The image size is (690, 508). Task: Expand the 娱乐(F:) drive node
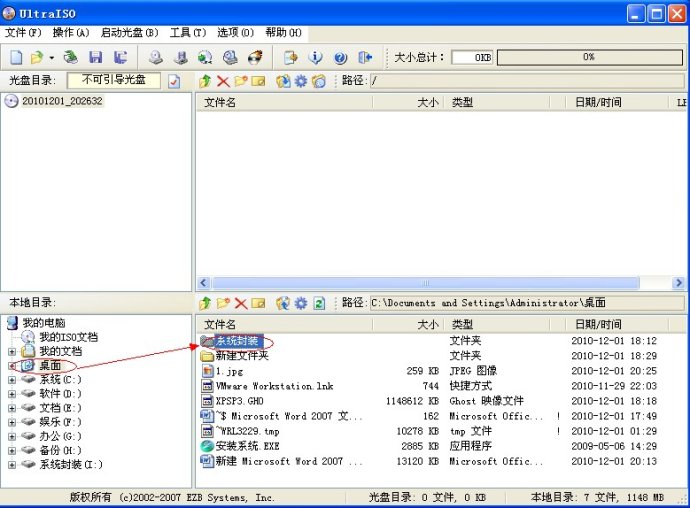[x=12, y=422]
